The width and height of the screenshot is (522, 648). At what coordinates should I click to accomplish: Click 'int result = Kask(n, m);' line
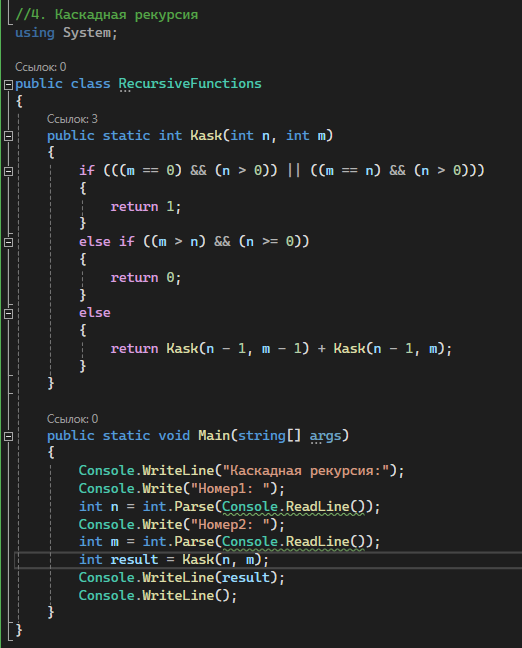click(174, 560)
